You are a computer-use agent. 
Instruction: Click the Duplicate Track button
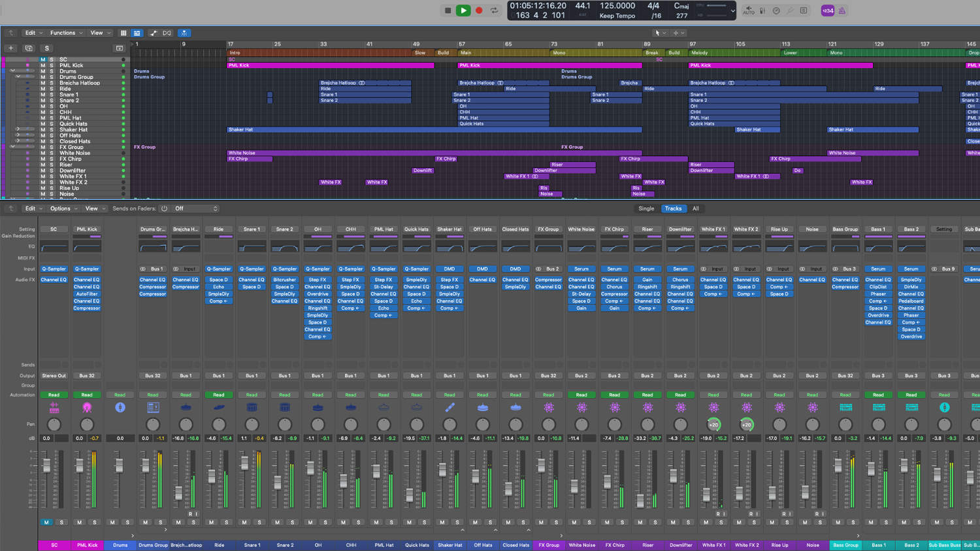click(29, 48)
